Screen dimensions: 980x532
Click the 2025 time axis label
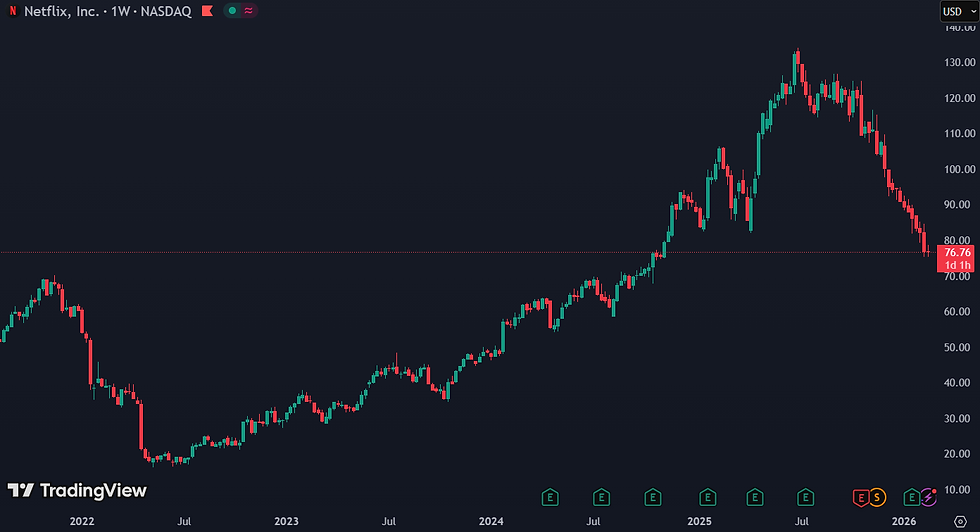[x=699, y=521]
